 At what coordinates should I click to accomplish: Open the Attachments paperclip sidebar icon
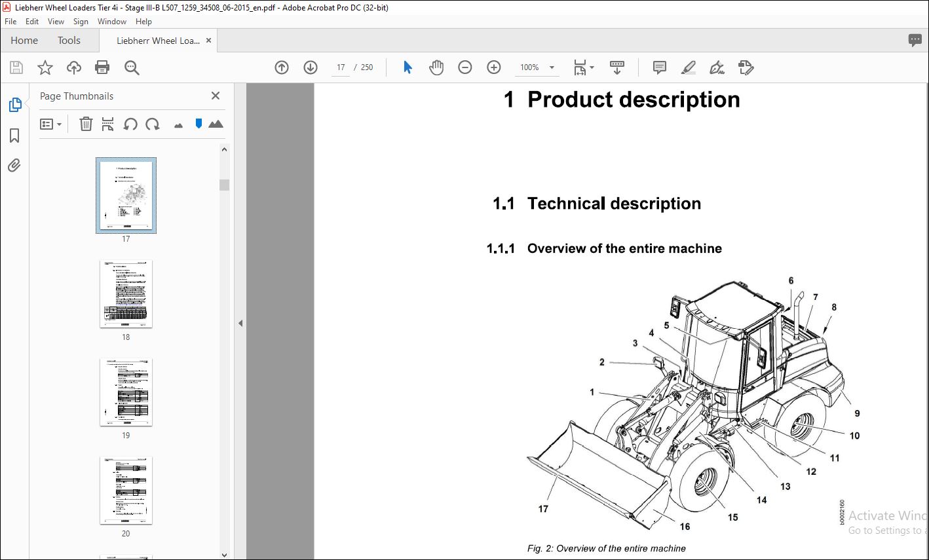click(14, 165)
